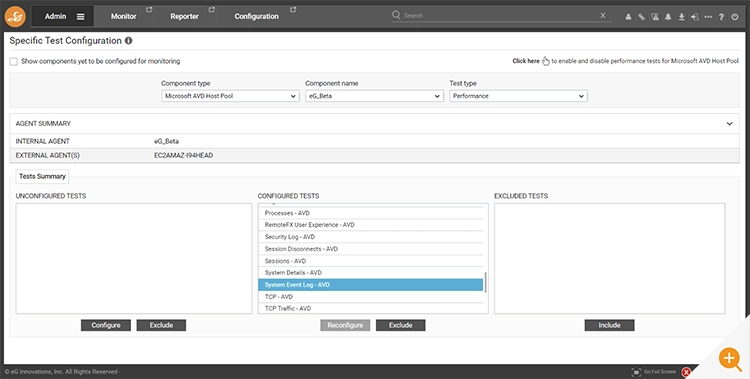Click the Reconfigure button
This screenshot has width=750, height=379.
[345, 325]
